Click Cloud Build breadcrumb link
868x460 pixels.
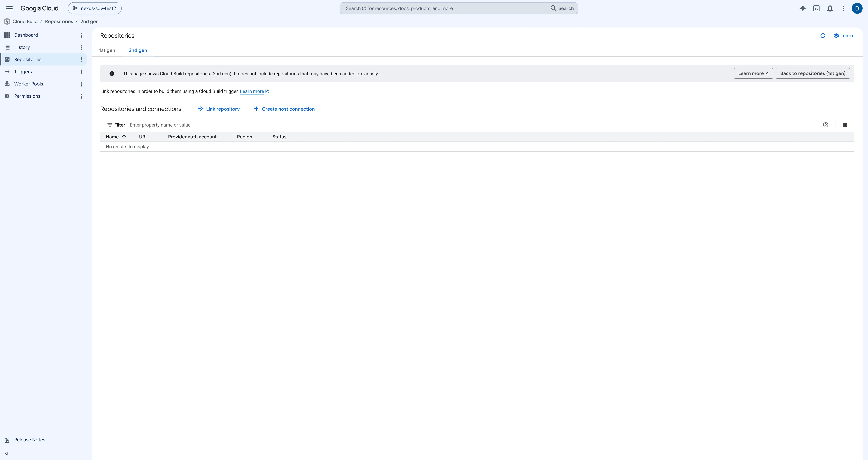[25, 22]
